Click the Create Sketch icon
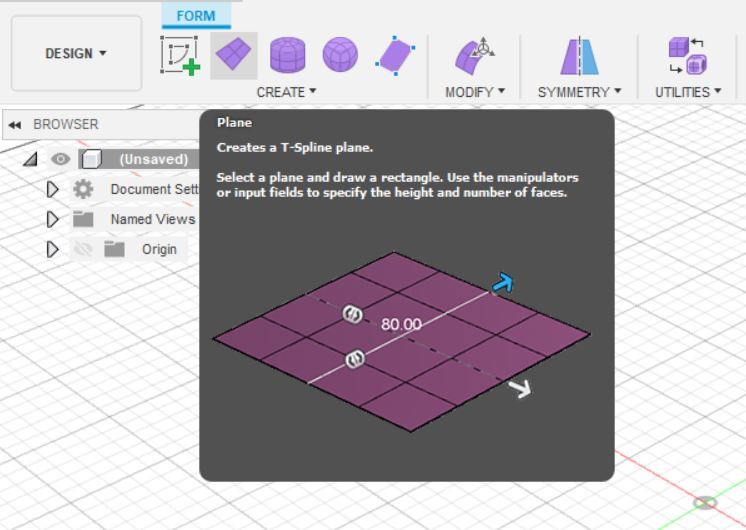This screenshot has height=530, width=746. [x=180, y=56]
